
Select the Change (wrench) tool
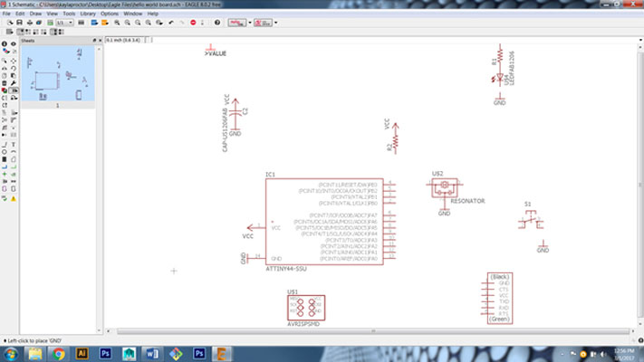(14, 83)
